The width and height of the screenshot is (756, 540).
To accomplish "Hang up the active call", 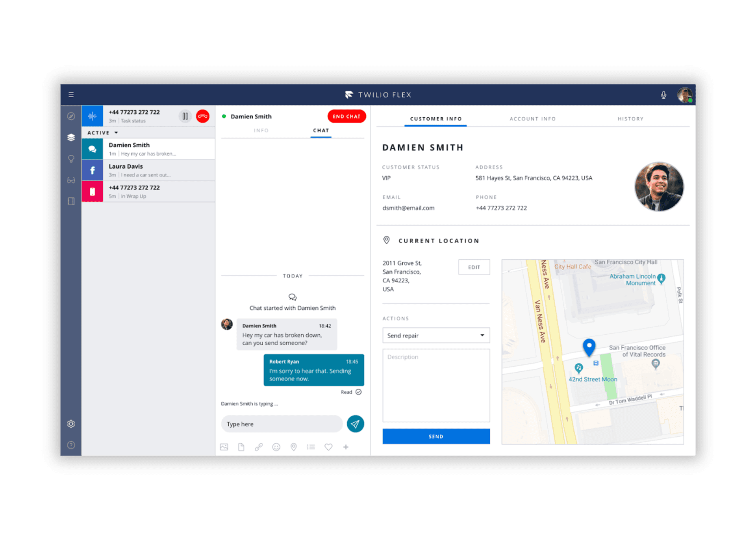I will [202, 116].
